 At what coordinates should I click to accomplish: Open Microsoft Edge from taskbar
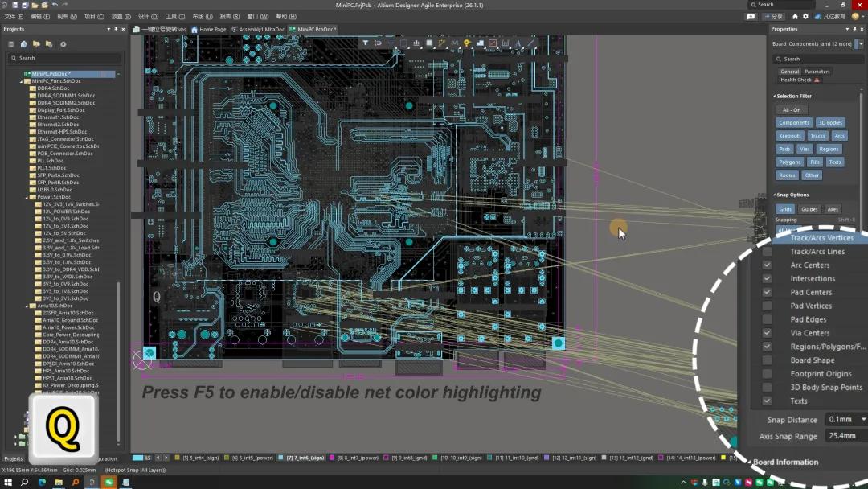42,483
